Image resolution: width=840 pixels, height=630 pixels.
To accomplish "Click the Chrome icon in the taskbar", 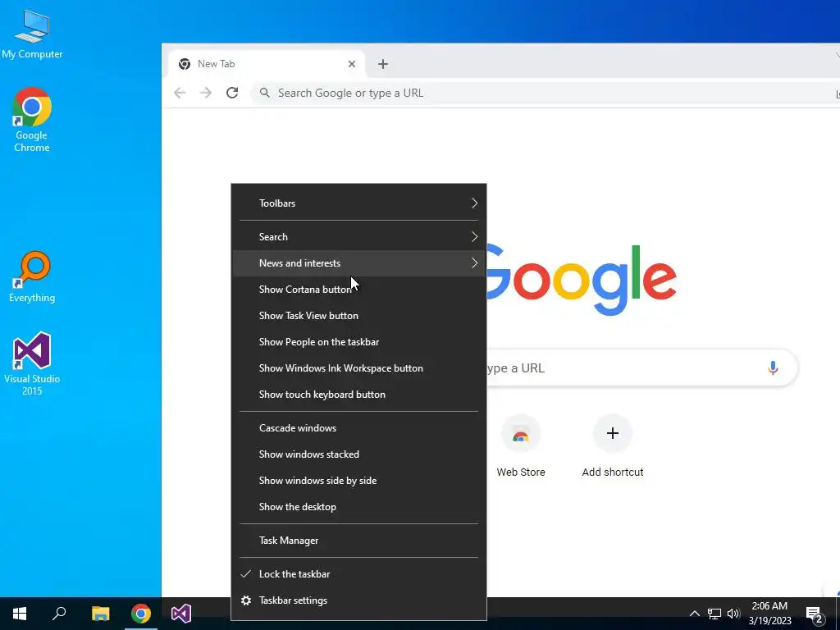I will pos(141,614).
